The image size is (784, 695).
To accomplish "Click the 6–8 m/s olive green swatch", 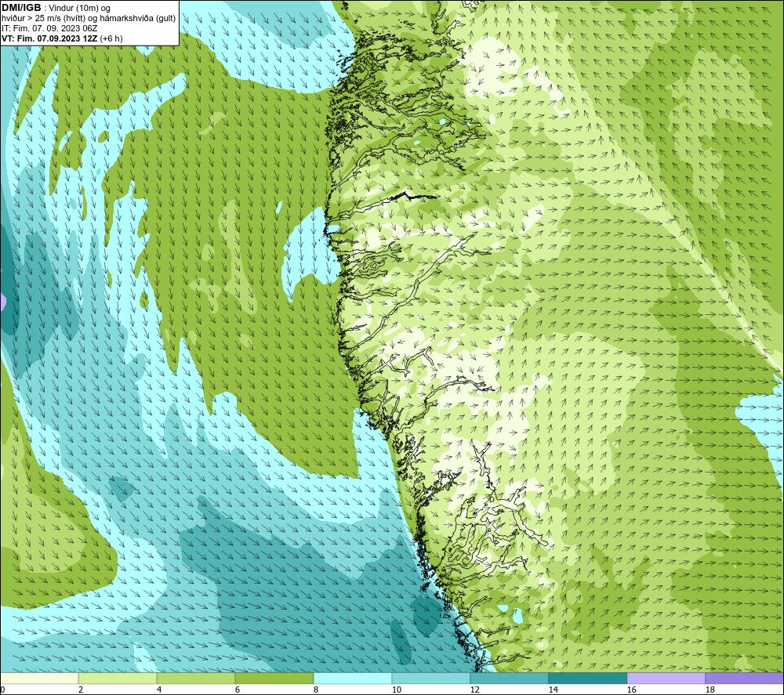I will coord(274,679).
